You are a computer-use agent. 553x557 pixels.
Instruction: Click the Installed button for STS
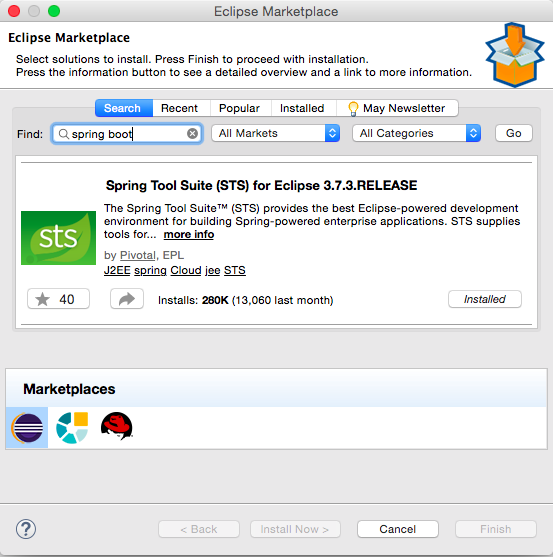pyautogui.click(x=485, y=299)
